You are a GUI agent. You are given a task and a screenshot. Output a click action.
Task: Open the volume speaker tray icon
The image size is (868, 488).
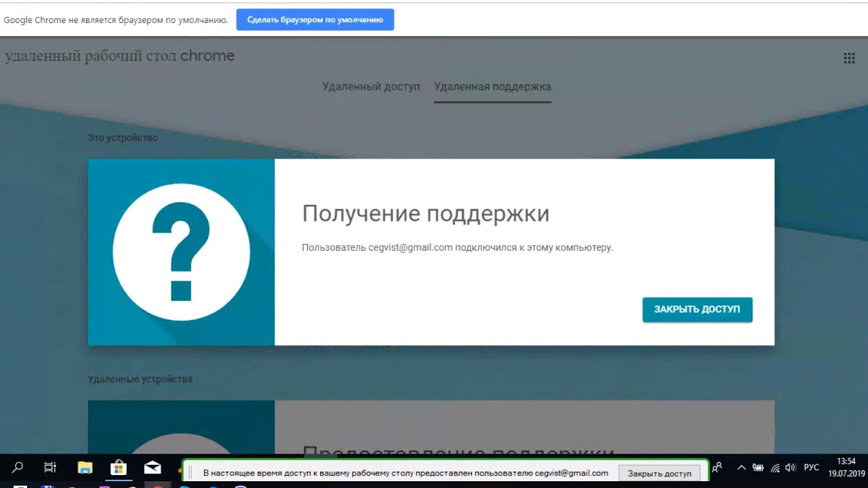click(790, 468)
